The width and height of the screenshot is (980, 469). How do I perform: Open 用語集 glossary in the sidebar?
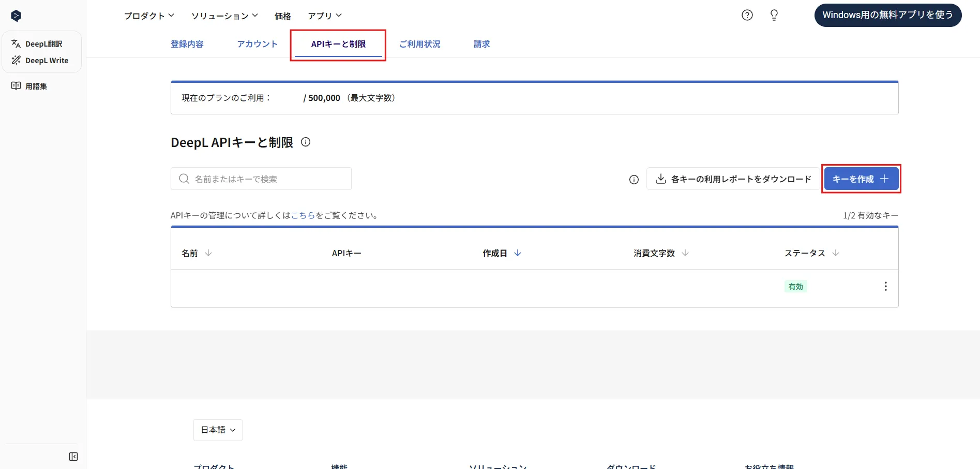pos(29,86)
